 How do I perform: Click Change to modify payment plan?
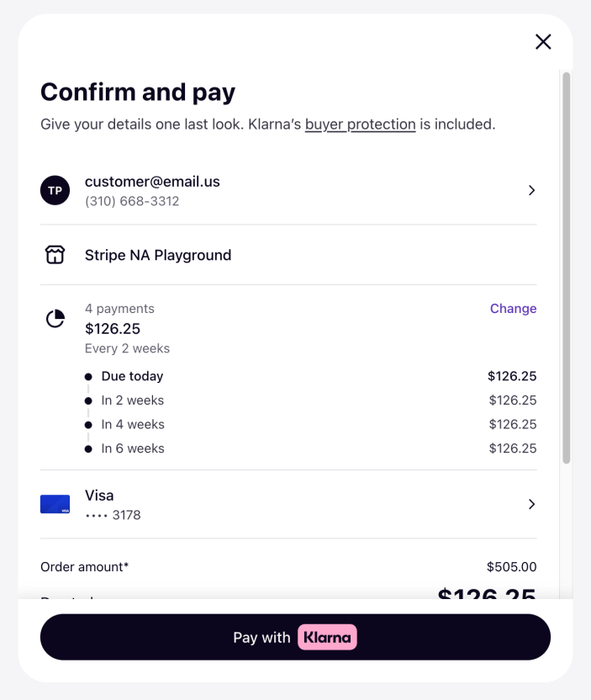point(513,309)
